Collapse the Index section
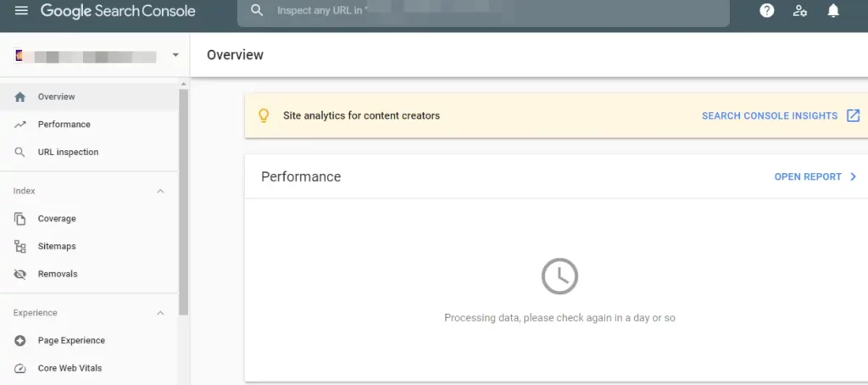 click(x=161, y=191)
